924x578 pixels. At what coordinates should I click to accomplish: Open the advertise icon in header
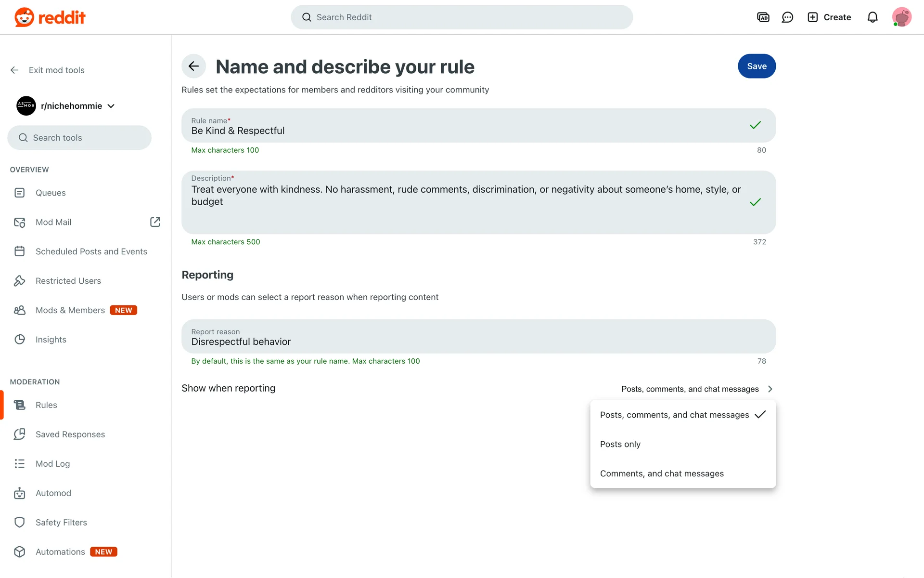tap(763, 17)
